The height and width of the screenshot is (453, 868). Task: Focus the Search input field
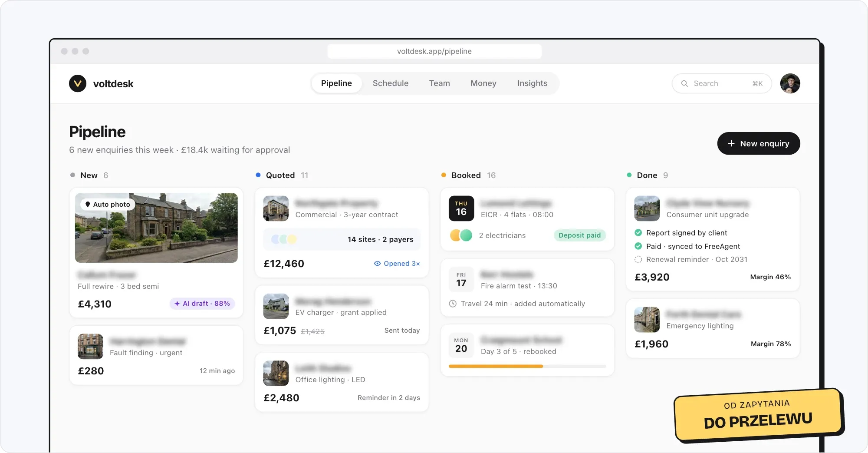[x=722, y=83]
